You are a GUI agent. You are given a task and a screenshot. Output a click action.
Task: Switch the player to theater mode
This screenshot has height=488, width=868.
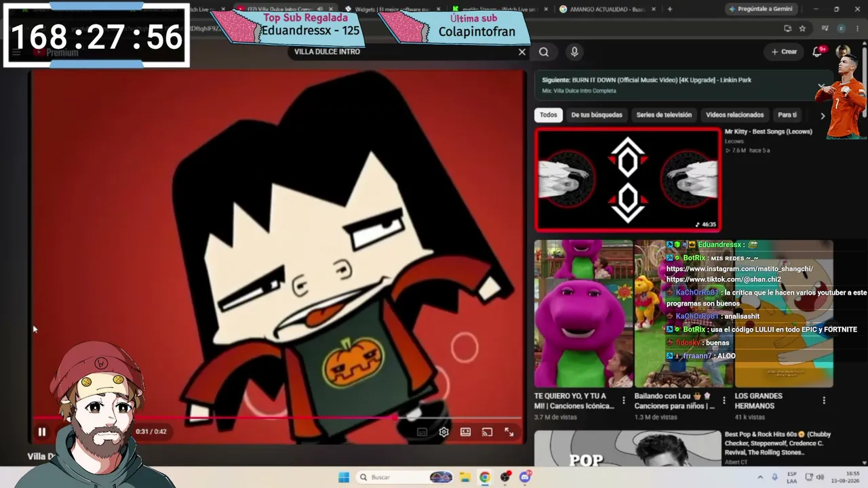click(x=465, y=432)
